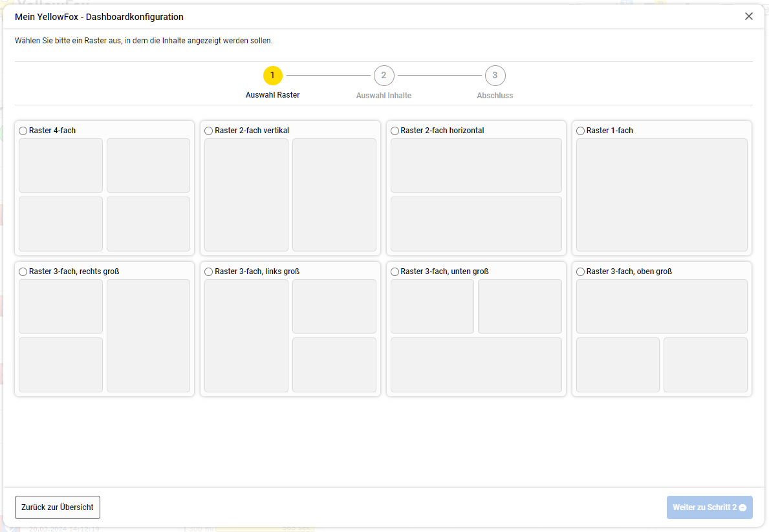The height and width of the screenshot is (532, 769).
Task: Choose Raster 2-fach vertikal option
Action: pos(208,131)
